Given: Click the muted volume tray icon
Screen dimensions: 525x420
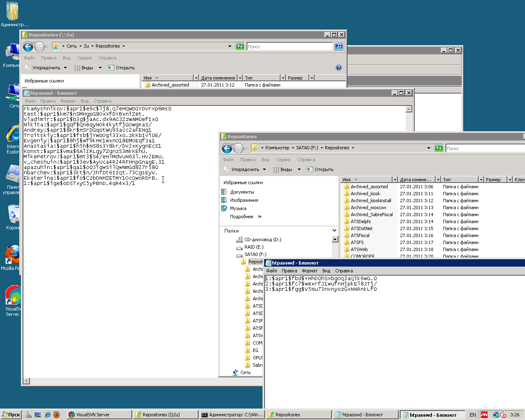Looking at the screenshot, I should [x=503, y=415].
